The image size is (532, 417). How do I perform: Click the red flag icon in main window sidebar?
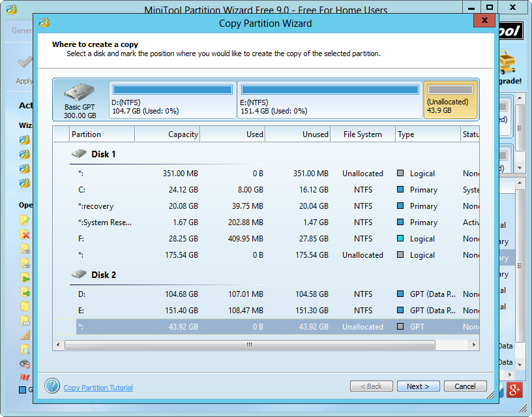point(24,377)
